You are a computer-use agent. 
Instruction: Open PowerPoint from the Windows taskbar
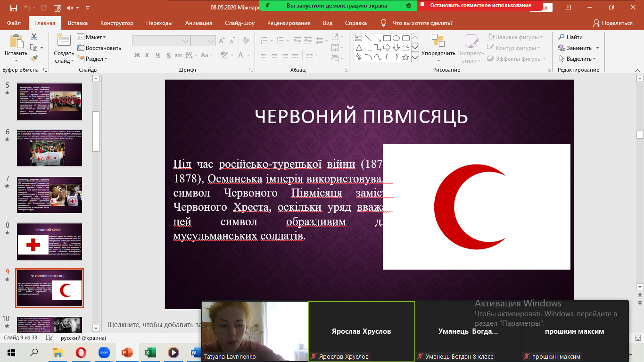coord(127,352)
